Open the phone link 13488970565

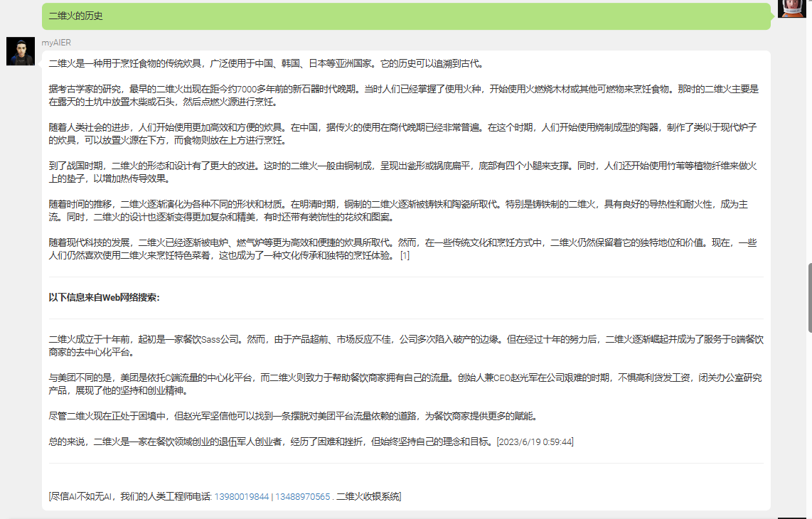click(x=302, y=497)
